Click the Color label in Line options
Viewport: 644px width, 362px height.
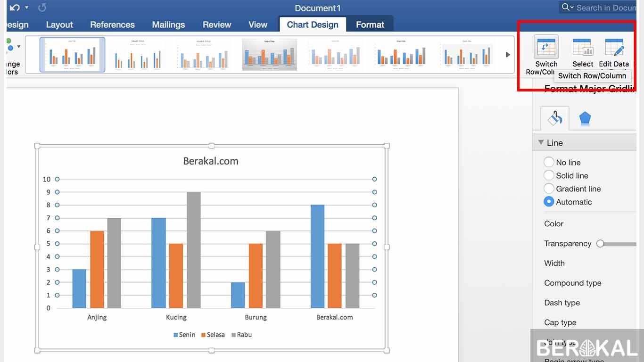pos(553,224)
